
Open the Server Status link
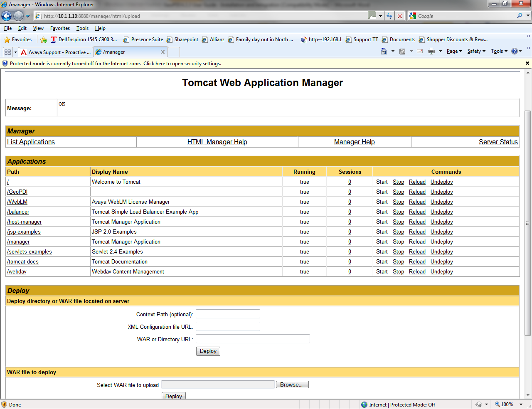click(498, 142)
